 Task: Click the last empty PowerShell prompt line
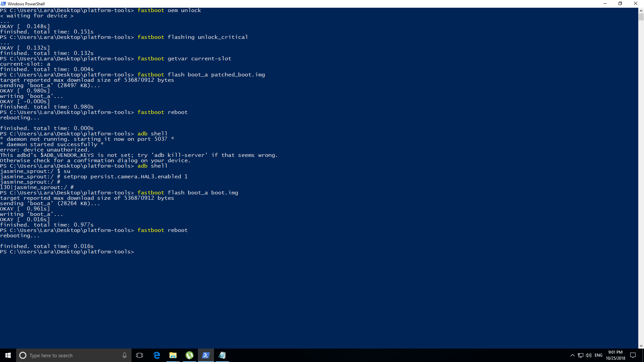click(x=67, y=252)
